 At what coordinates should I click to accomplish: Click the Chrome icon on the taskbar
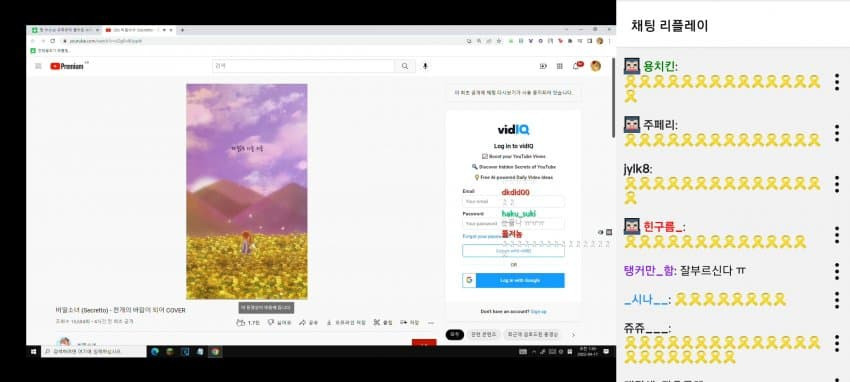point(215,352)
